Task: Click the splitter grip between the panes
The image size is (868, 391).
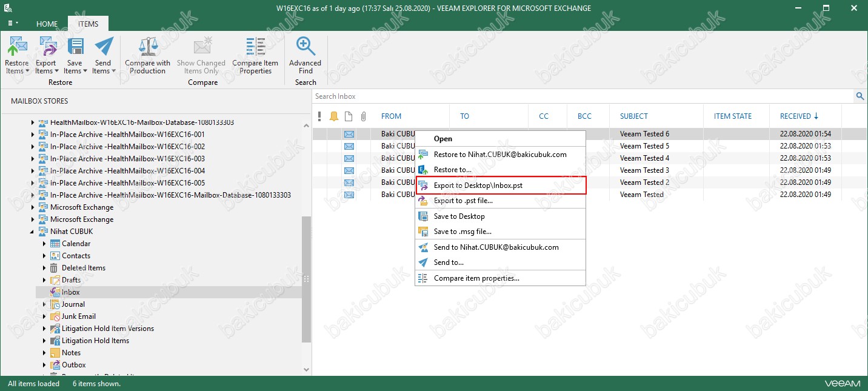Action: 307,279
